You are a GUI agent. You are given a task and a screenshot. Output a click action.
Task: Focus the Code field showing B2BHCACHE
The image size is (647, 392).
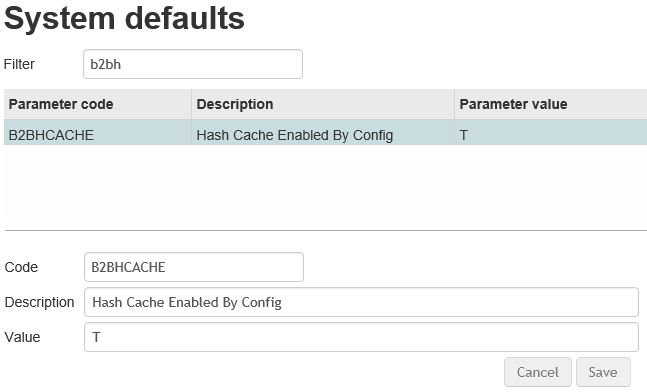(x=194, y=267)
